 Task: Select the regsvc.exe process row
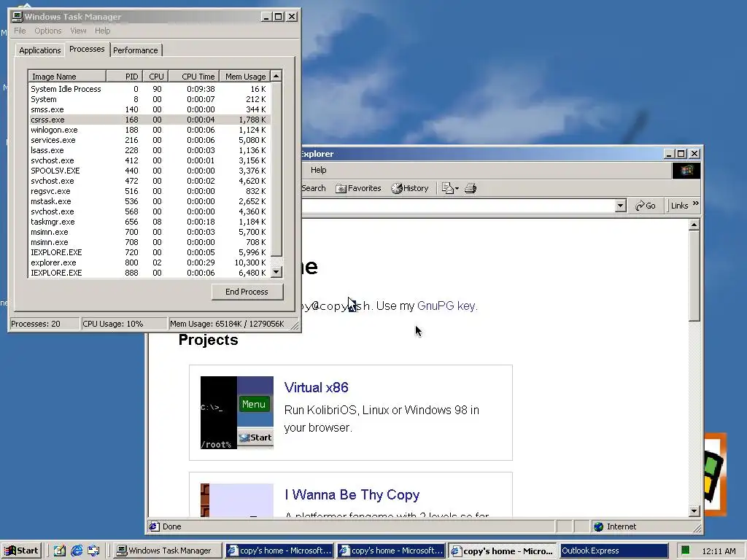(x=150, y=192)
